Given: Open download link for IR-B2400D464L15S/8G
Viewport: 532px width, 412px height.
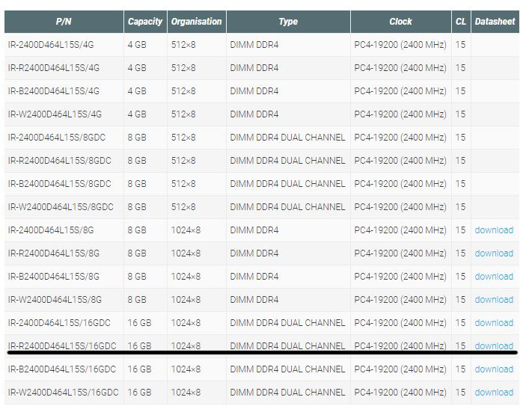Looking at the screenshot, I should tap(494, 277).
